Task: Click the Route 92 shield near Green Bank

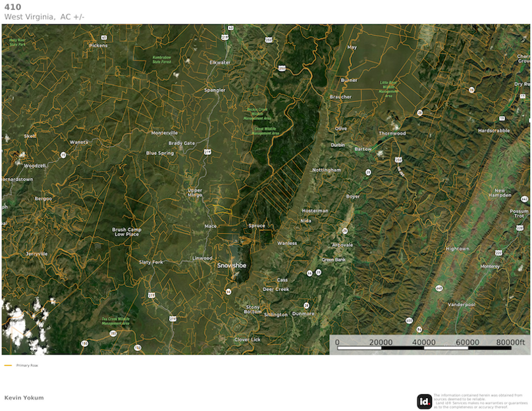Action: click(318, 272)
